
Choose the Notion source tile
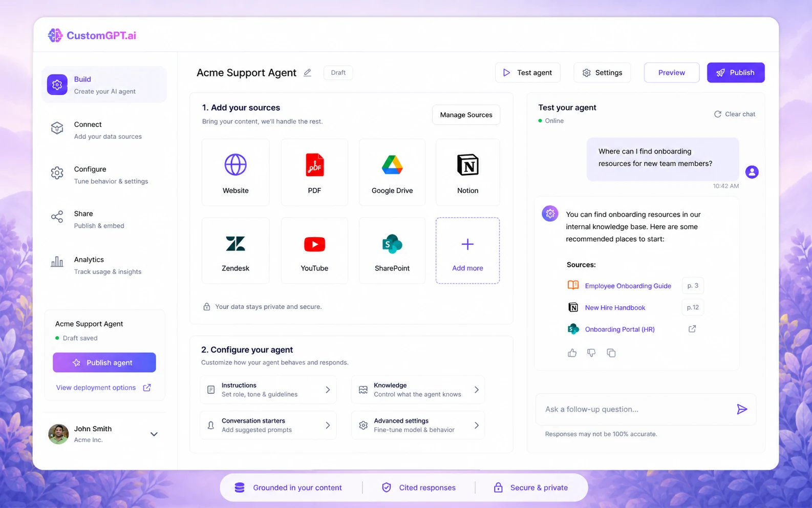[467, 172]
